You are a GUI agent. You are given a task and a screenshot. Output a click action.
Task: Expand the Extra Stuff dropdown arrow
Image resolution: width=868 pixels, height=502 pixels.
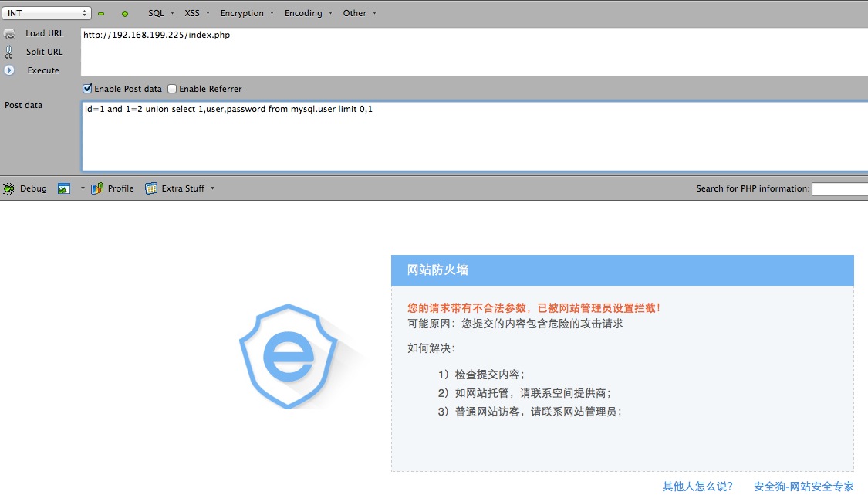click(x=212, y=188)
